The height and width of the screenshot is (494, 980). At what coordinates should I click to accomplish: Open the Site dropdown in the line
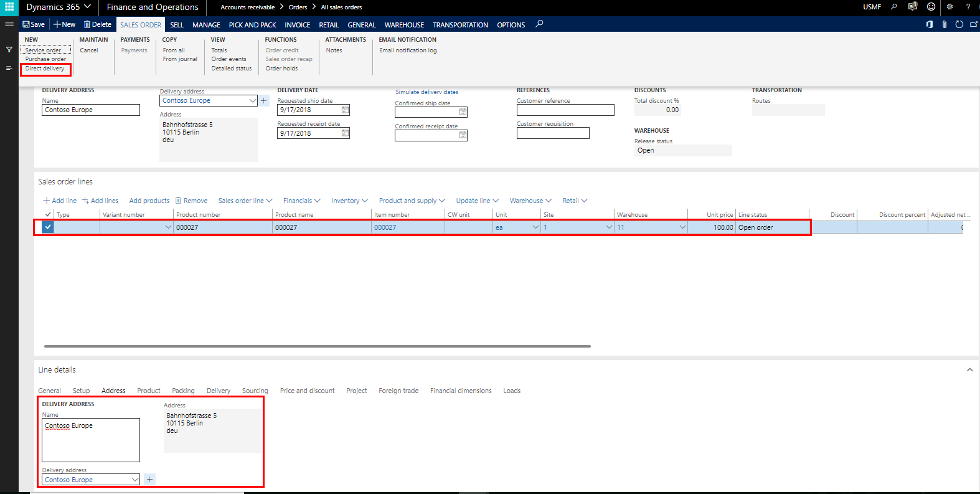coord(609,227)
